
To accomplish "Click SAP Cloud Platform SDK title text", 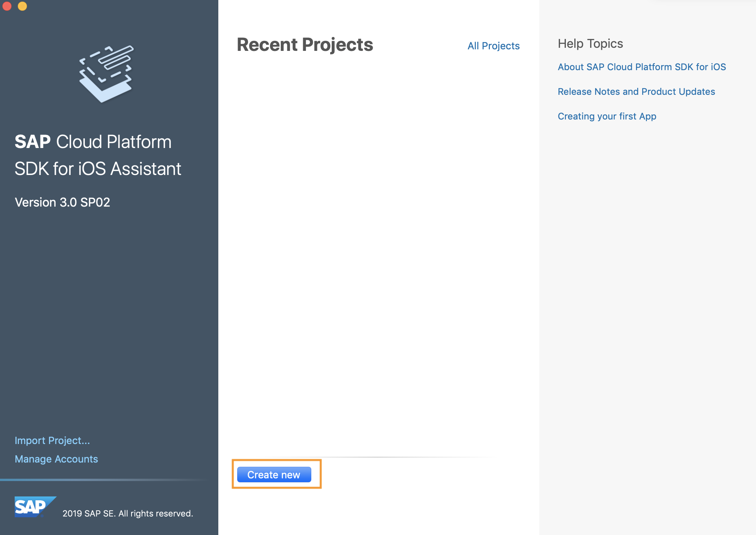I will [x=98, y=155].
